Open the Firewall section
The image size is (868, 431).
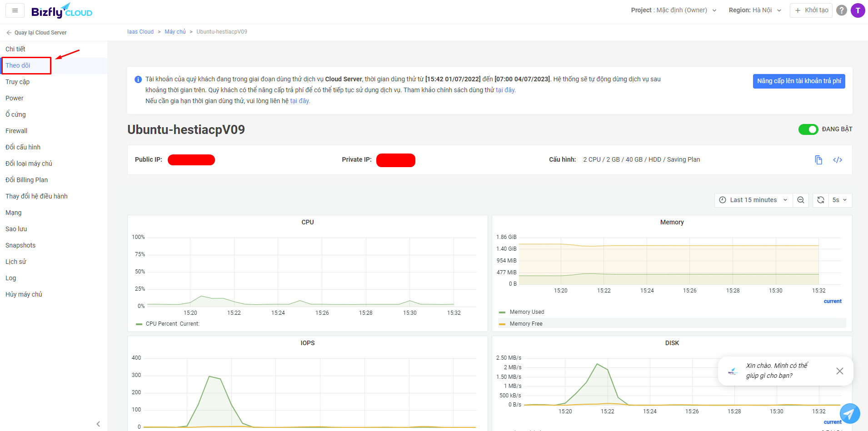[54, 131]
